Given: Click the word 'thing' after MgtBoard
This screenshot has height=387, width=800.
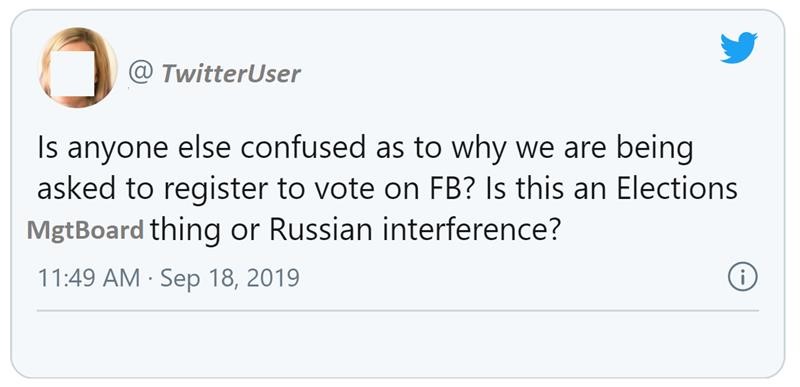Looking at the screenshot, I should (x=185, y=231).
